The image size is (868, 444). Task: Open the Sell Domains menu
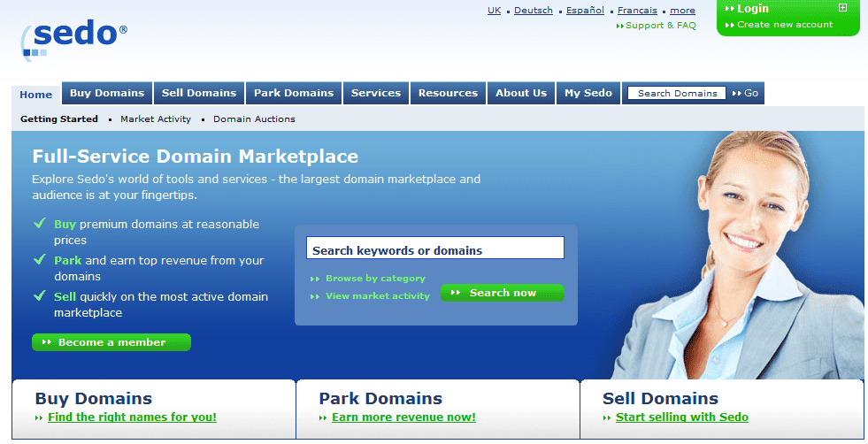pyautogui.click(x=199, y=93)
